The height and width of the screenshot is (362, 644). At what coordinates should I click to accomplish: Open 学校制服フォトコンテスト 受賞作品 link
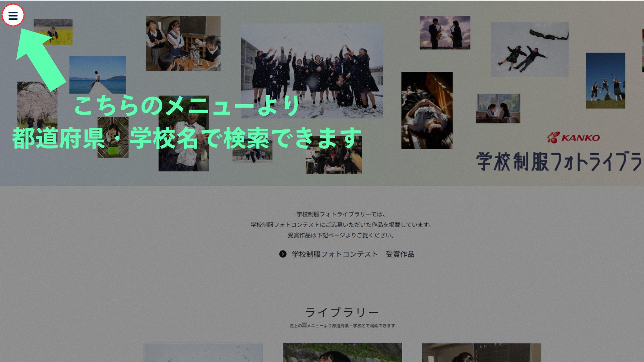click(353, 254)
